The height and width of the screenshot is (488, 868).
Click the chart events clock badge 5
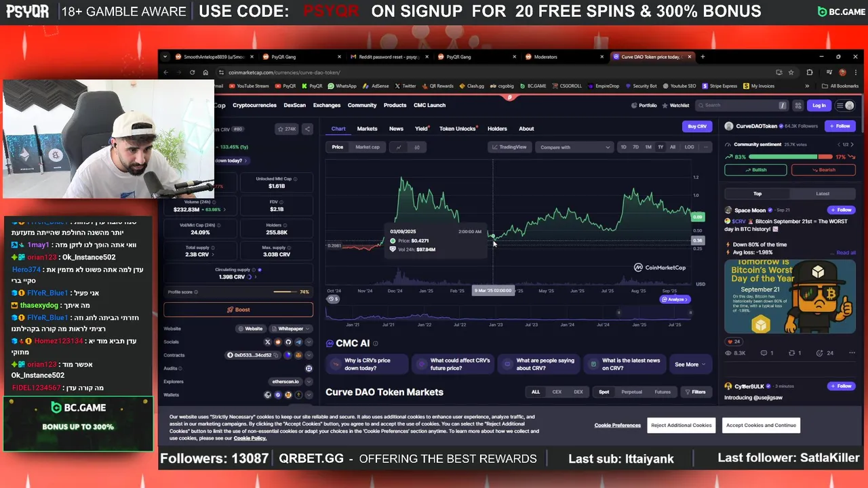333,299
